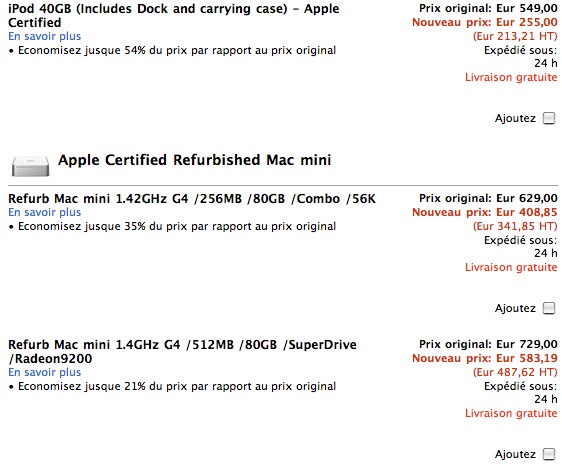Screen dimensions: 562x471
Task: Enable Ajoutez for the SuperDrive Mac mini
Action: [x=549, y=454]
